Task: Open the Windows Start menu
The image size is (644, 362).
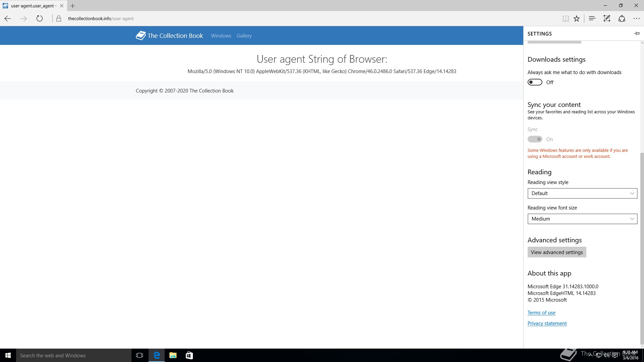Action: (8, 355)
